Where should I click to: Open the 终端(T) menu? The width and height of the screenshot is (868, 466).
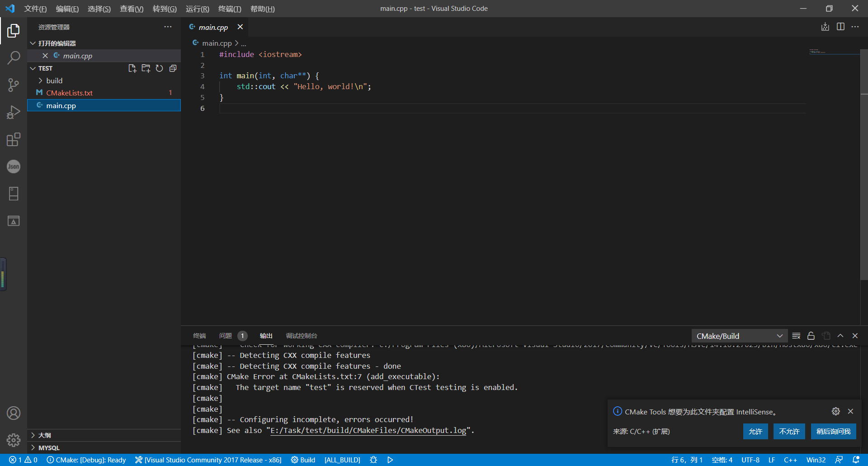pyautogui.click(x=229, y=9)
